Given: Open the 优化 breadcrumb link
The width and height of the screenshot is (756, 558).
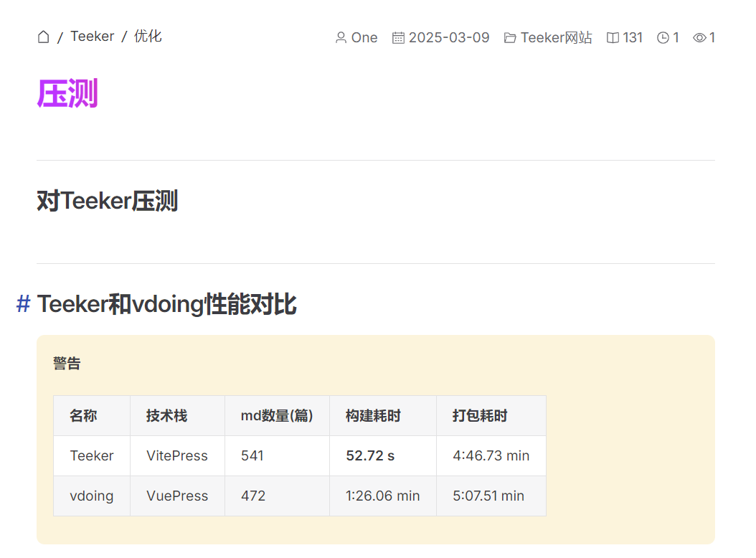Looking at the screenshot, I should click(x=148, y=36).
